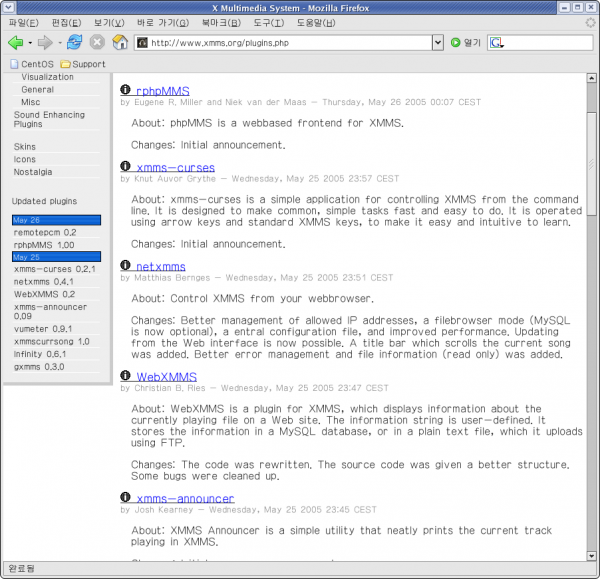The width and height of the screenshot is (600, 579).
Task: Click the grey Forward arrow
Action: [45, 42]
